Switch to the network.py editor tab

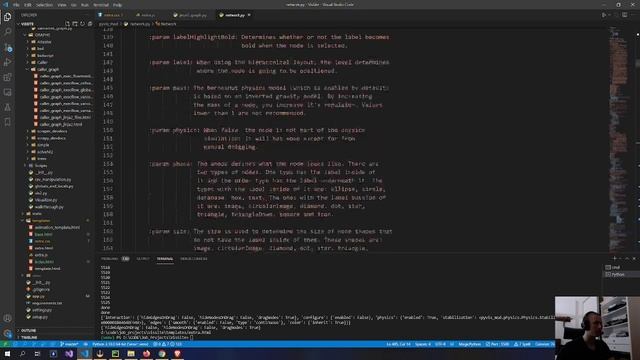tap(235, 15)
